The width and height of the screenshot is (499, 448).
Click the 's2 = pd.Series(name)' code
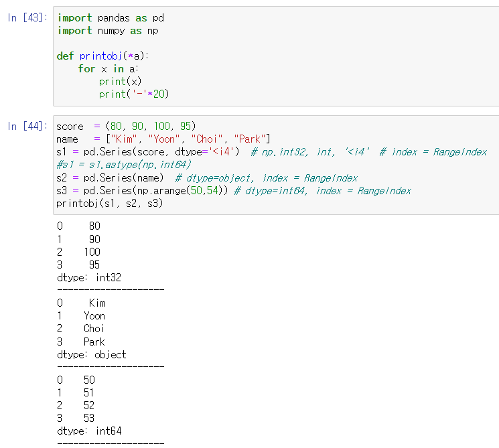pos(110,178)
